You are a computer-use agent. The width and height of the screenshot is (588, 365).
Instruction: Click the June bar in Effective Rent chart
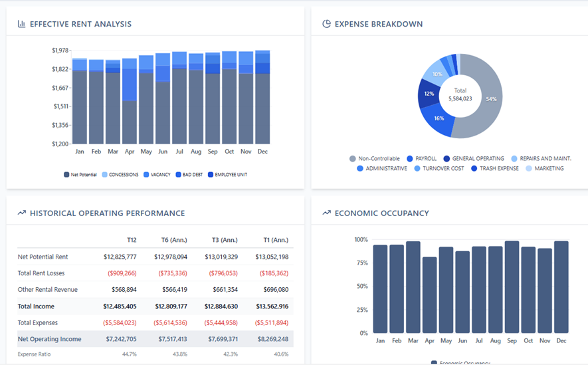[x=163, y=98]
